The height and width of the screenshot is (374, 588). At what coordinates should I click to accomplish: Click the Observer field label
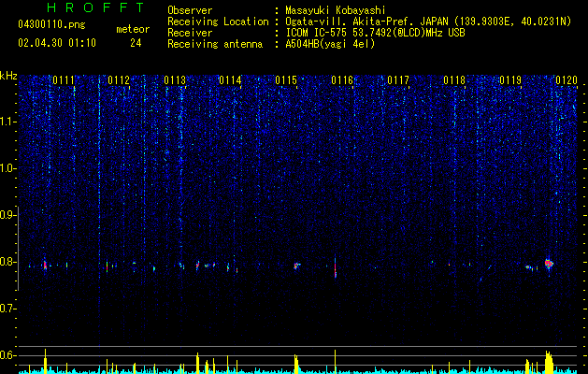click(190, 10)
